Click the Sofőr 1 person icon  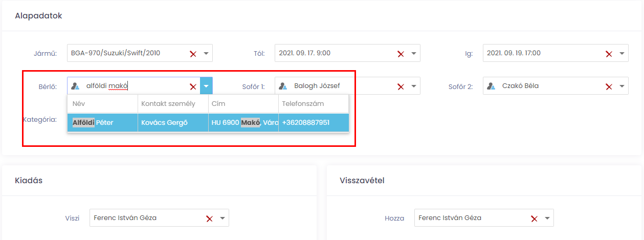point(283,86)
